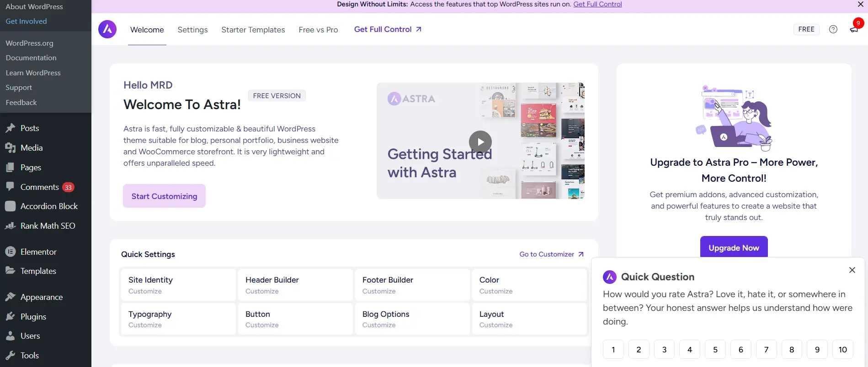Click the Tools wrench icon in sidebar
The height and width of the screenshot is (367, 868).
(10, 356)
